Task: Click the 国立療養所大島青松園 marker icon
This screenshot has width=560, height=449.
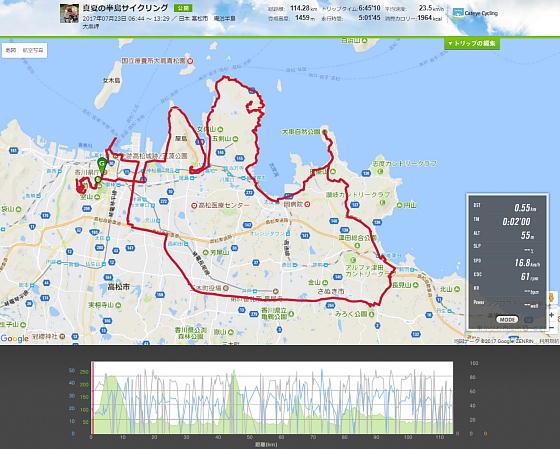Action: coord(190,61)
